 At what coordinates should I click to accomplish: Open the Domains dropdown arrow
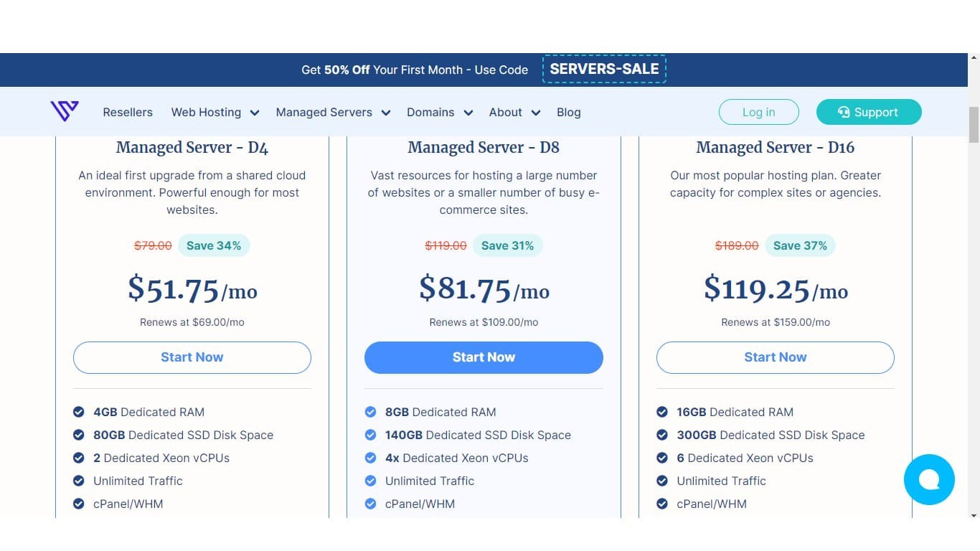coord(468,113)
